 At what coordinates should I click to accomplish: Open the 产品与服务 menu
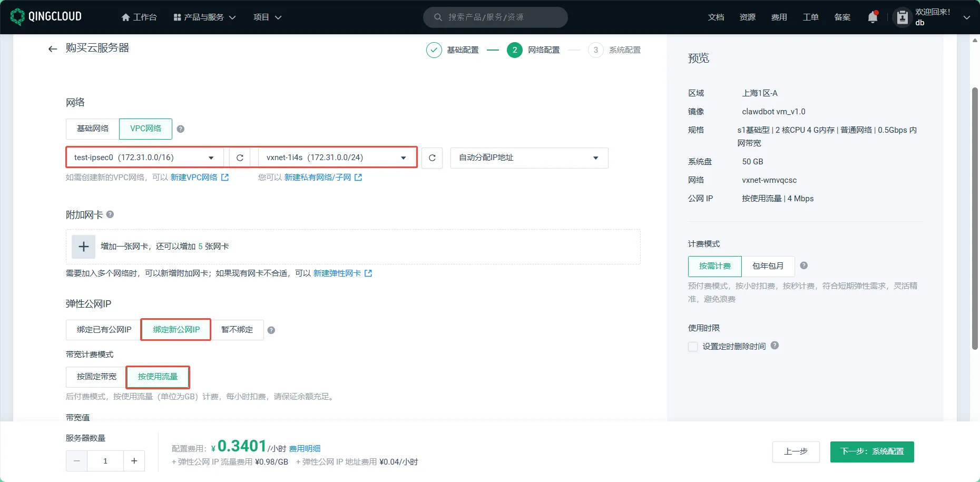(204, 17)
